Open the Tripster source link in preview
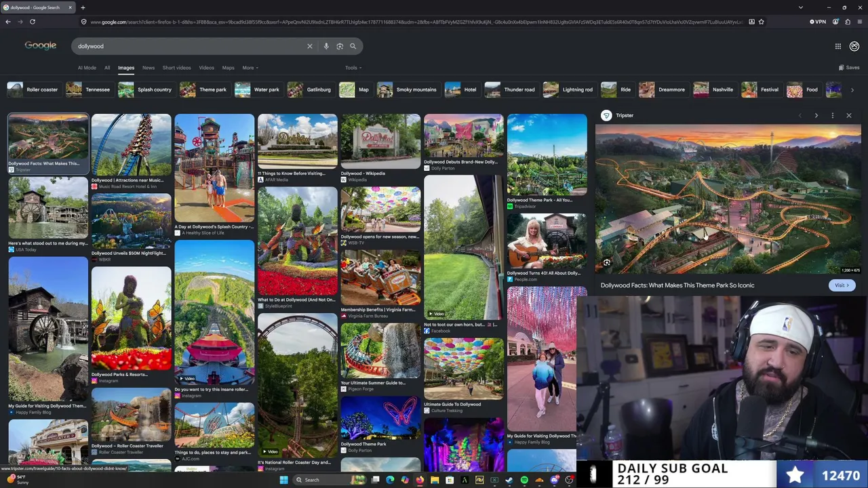The height and width of the screenshot is (488, 868). coord(618,115)
